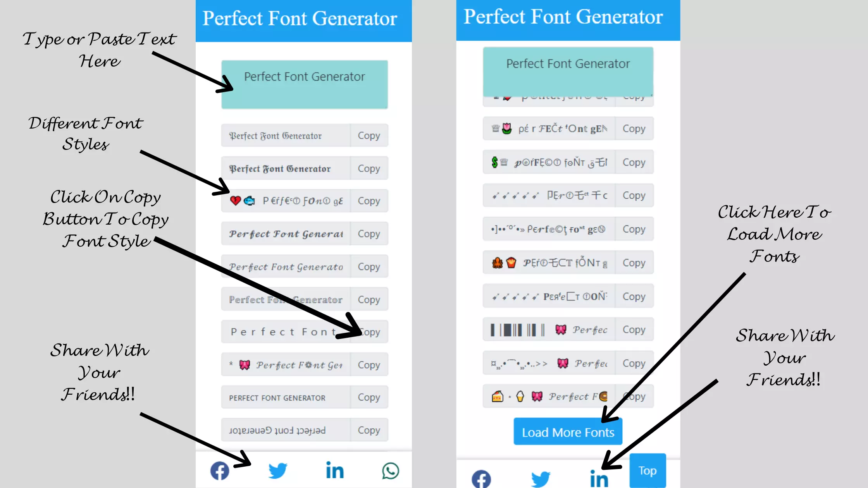Copy the emoji-decorated font style

pyautogui.click(x=369, y=201)
